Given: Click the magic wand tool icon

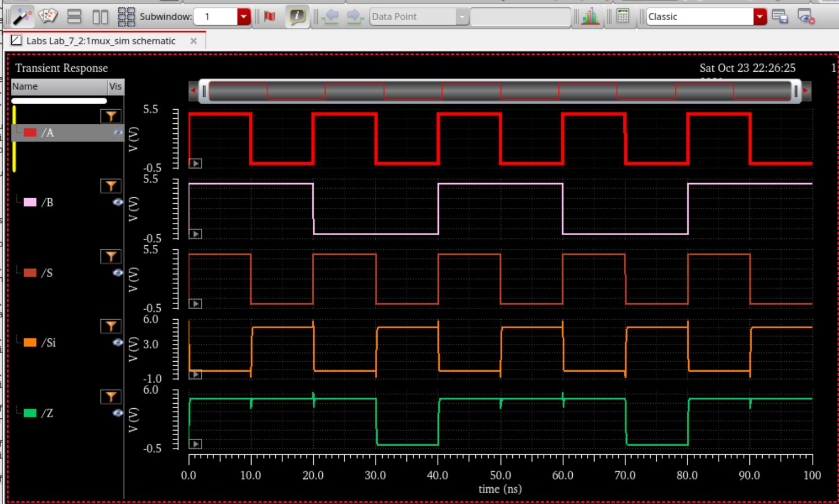Looking at the screenshot, I should coord(22,17).
